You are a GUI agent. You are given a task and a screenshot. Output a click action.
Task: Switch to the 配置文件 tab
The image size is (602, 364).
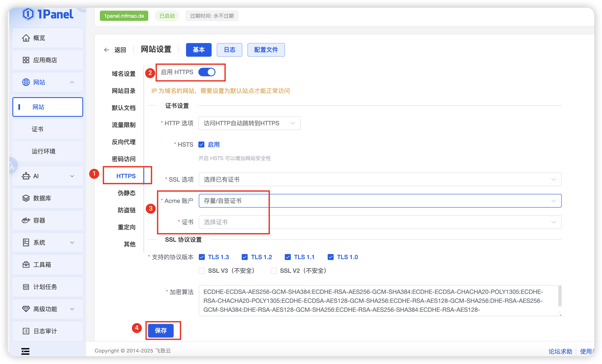click(266, 50)
